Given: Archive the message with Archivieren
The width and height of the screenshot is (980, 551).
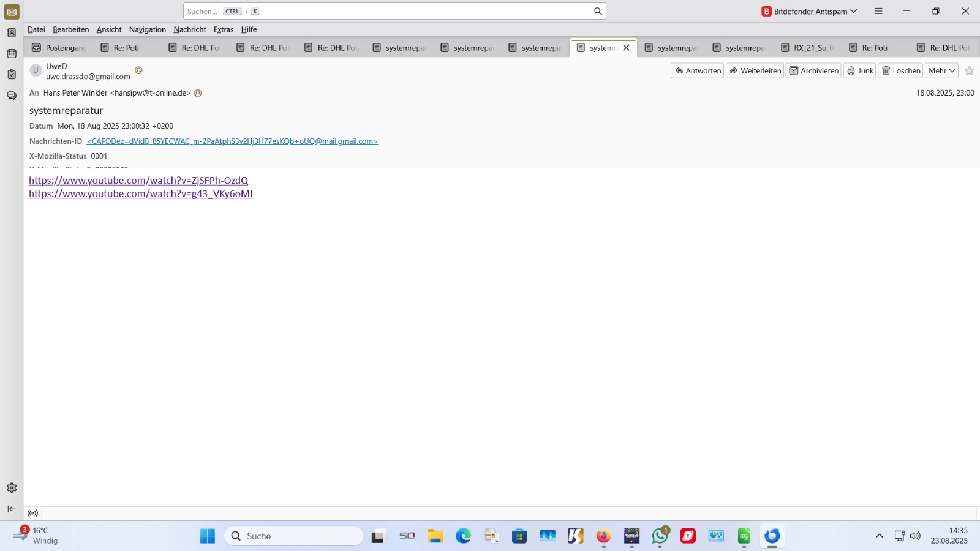Looking at the screenshot, I should click(x=813, y=71).
